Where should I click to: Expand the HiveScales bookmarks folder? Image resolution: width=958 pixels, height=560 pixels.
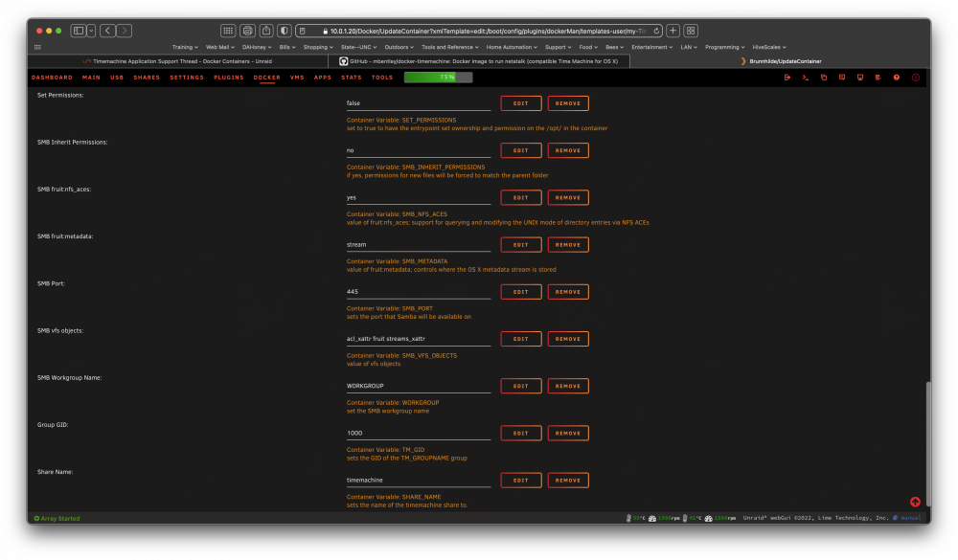769,47
